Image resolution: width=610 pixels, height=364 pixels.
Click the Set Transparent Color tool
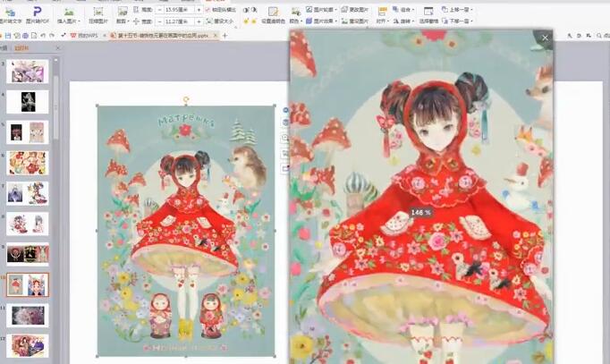tap(273, 14)
